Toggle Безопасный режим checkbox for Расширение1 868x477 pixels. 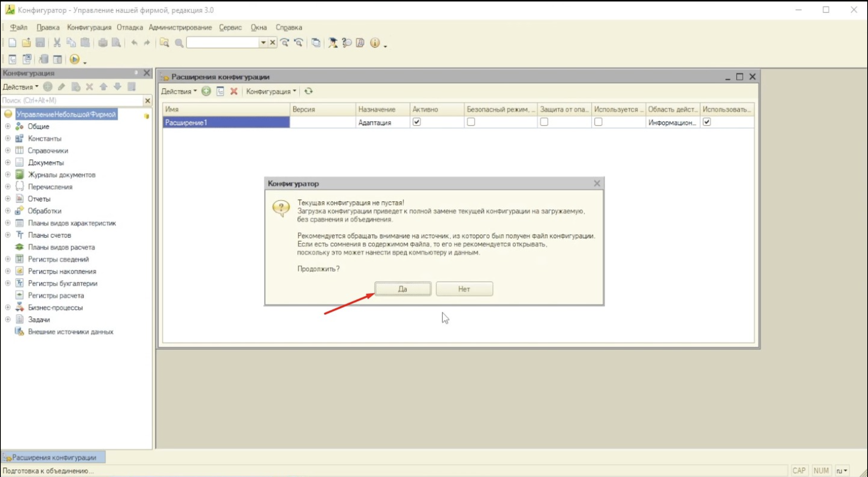coord(471,122)
